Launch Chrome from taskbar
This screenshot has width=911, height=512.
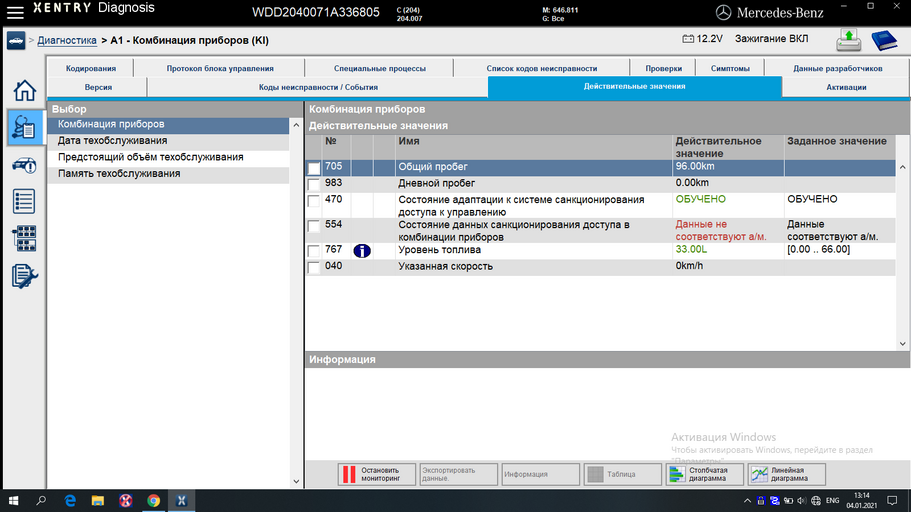(153, 500)
